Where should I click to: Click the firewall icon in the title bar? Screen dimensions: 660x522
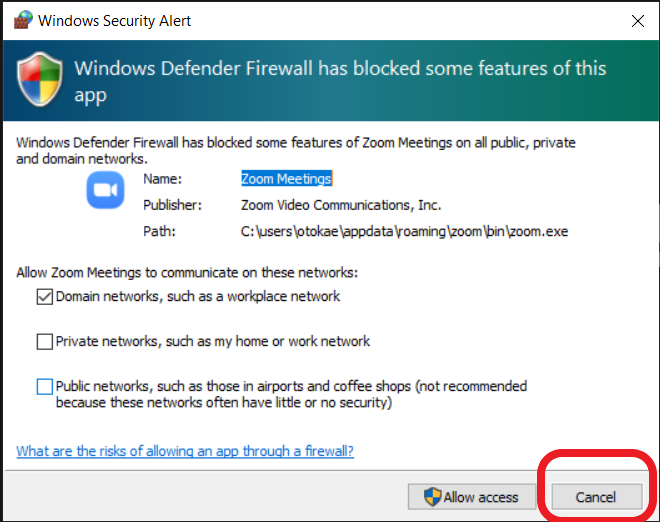[23, 20]
